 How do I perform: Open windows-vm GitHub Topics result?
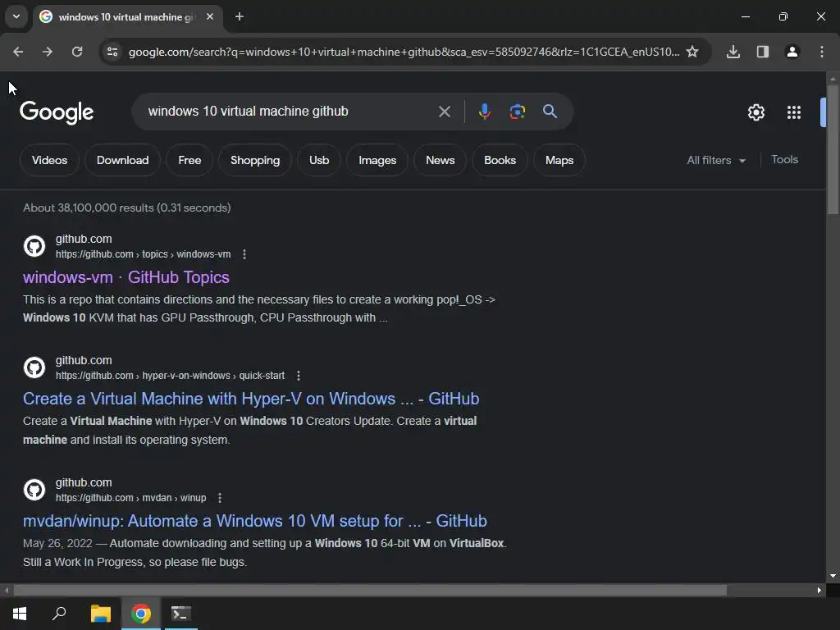(126, 277)
